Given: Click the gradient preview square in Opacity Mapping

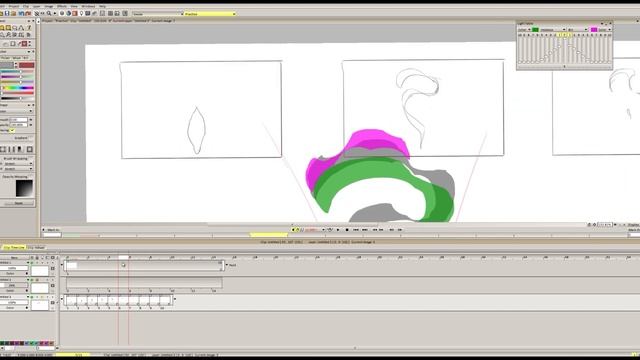Looking at the screenshot, I should click(24, 188).
